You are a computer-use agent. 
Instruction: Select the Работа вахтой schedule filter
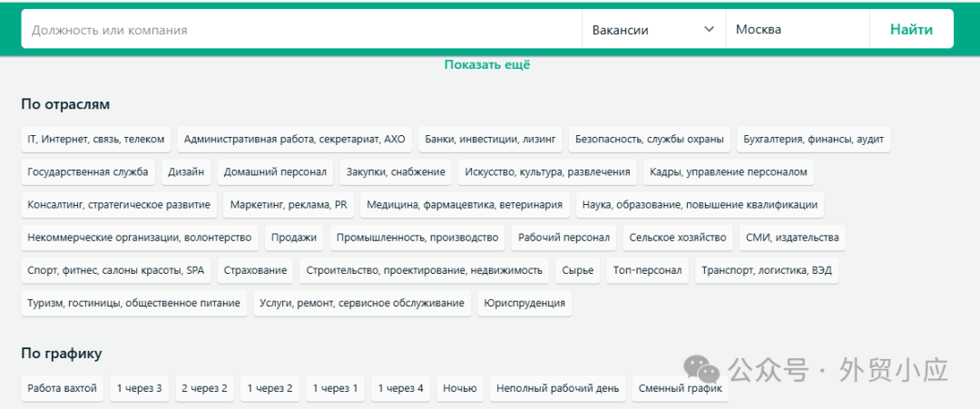62,388
